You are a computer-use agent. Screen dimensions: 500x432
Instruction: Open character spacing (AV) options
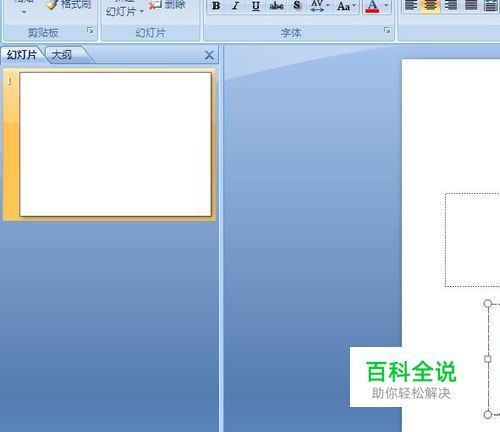click(319, 6)
